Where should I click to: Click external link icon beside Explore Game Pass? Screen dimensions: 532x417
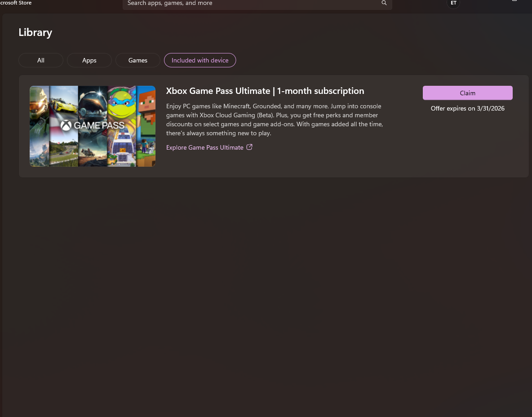click(249, 147)
